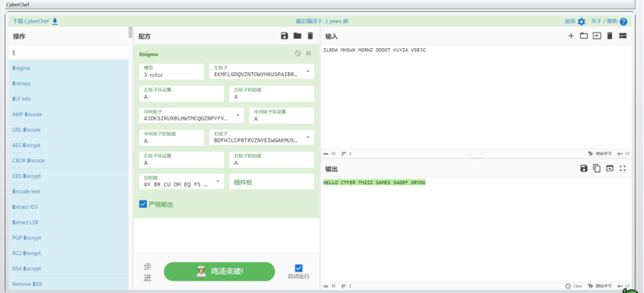Maximise the output pane icon
Screen dimensions: 644x293
point(623,168)
